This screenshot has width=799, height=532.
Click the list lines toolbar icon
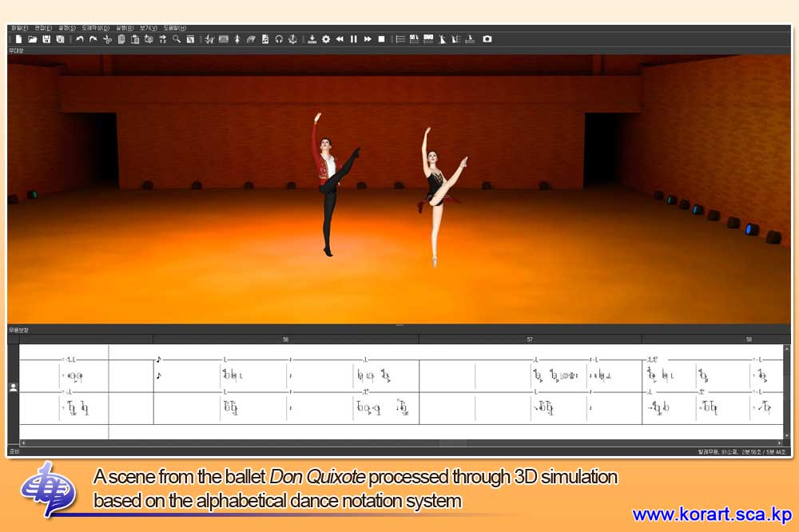[x=400, y=39]
